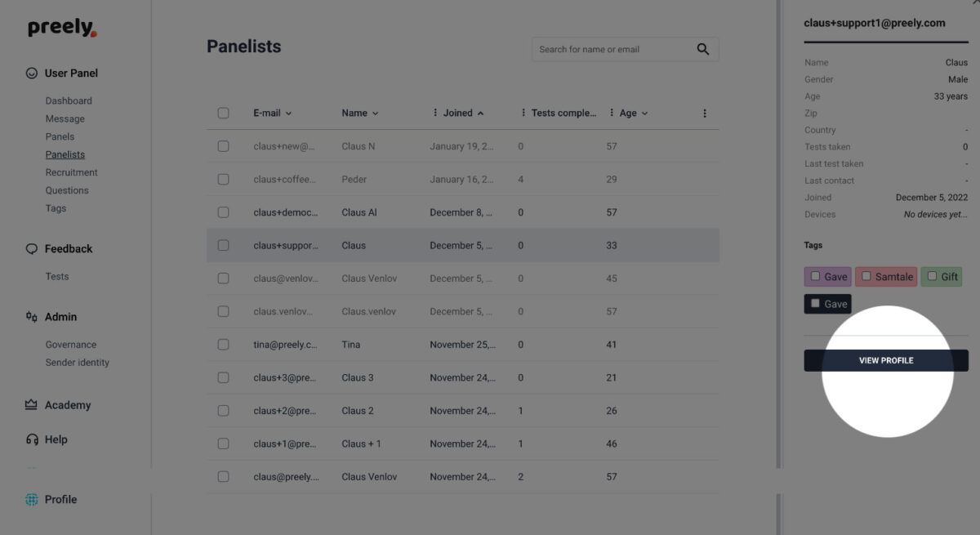Open table column options three-dot menu
This screenshot has height=535, width=980.
705,114
